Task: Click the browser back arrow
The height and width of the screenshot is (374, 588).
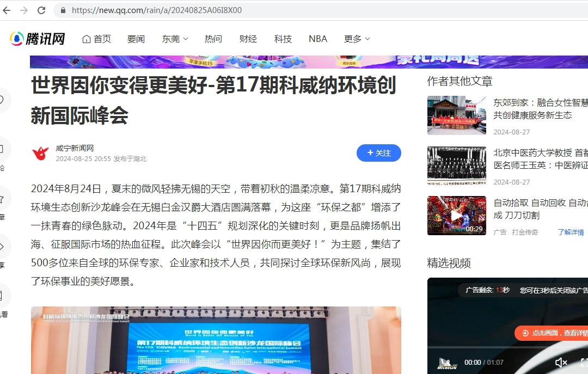Action: [x=7, y=10]
